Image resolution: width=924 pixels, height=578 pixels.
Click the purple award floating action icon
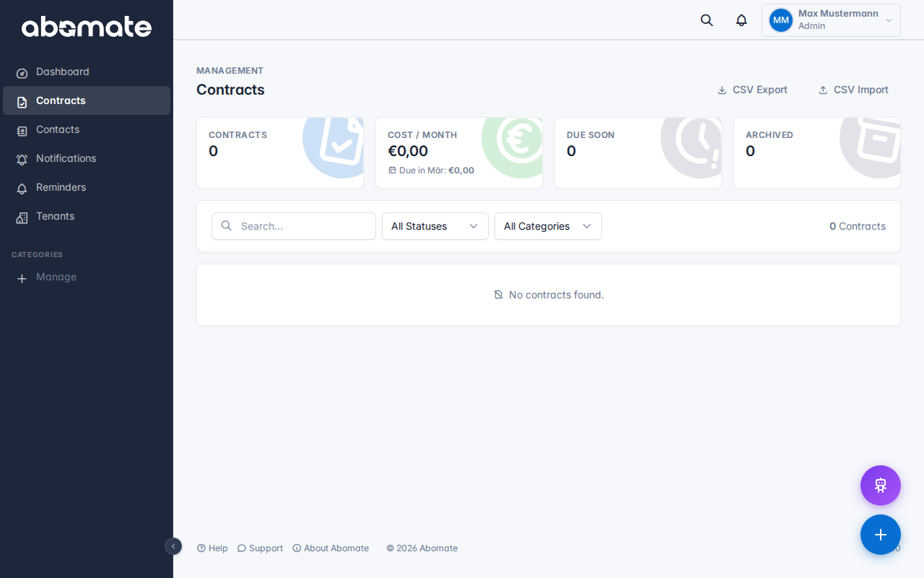tap(880, 485)
